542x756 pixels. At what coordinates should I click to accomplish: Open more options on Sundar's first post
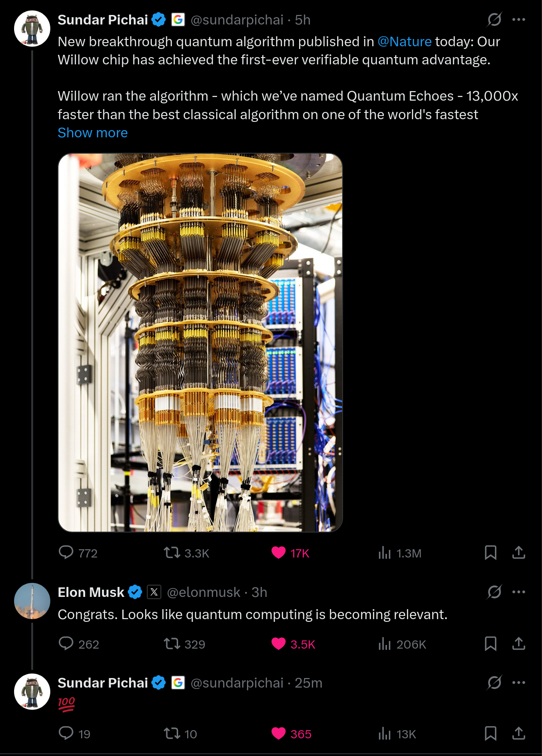[x=518, y=19]
